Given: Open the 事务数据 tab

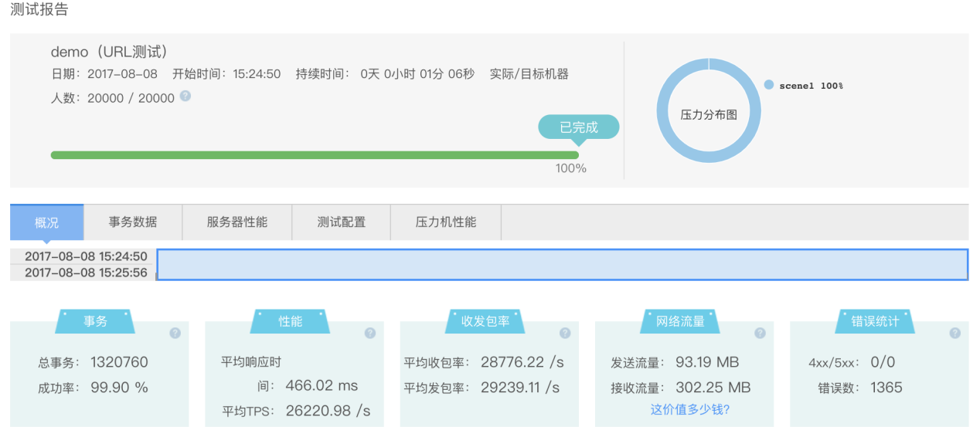Looking at the screenshot, I should 133,222.
